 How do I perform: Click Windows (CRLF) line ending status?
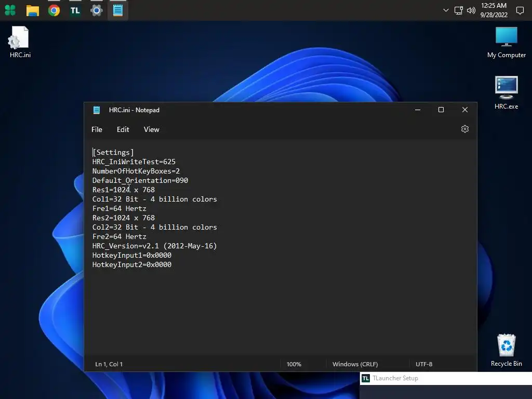(x=355, y=364)
